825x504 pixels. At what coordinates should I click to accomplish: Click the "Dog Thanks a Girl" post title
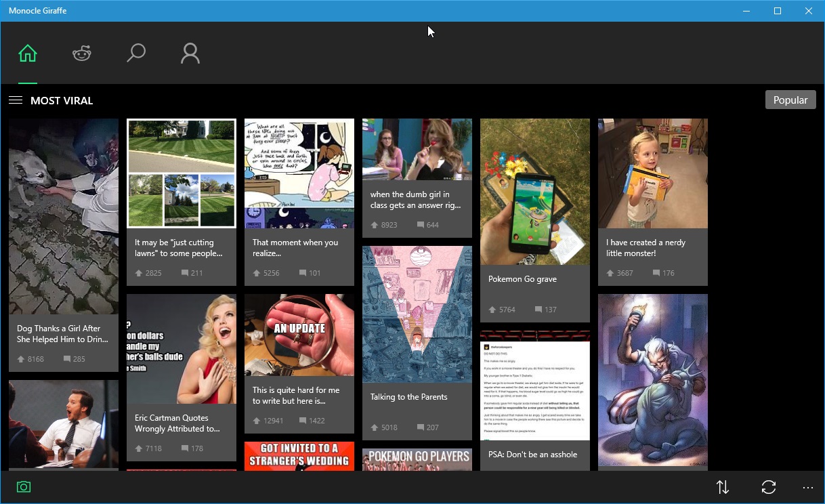(62, 334)
